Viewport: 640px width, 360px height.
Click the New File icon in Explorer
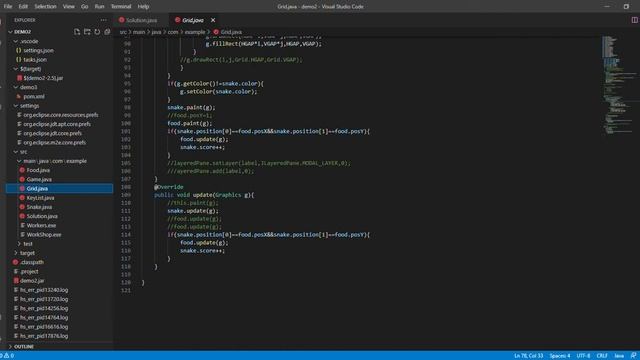(x=77, y=32)
